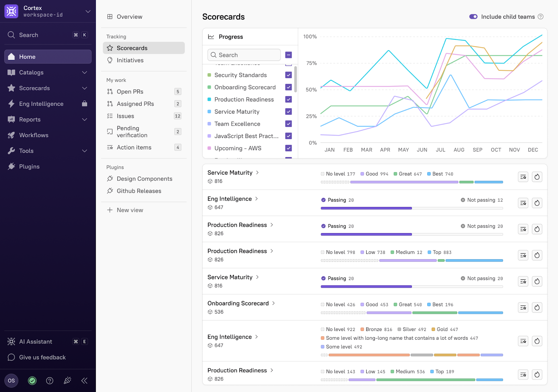Image resolution: width=558 pixels, height=392 pixels.
Task: Toggle Include child teams switch
Action: pos(473,17)
